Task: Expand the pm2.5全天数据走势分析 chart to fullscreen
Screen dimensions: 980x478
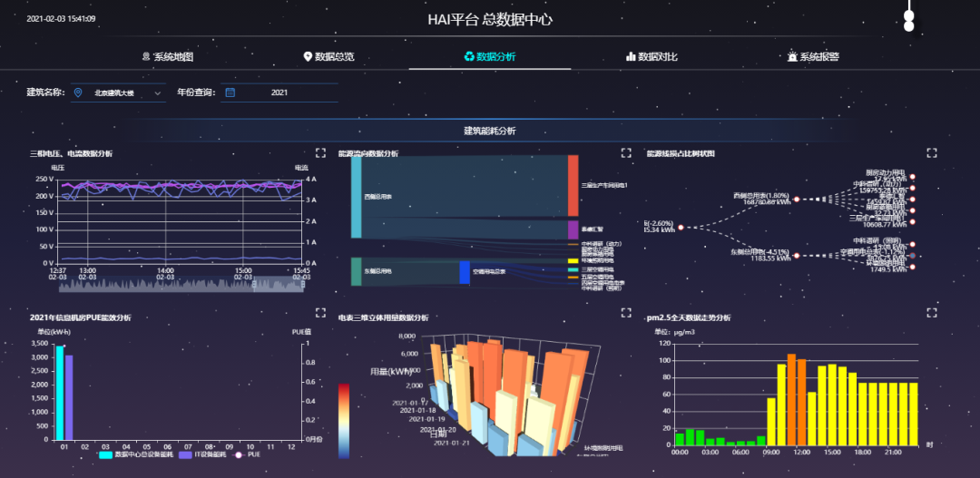Action: 931,312
